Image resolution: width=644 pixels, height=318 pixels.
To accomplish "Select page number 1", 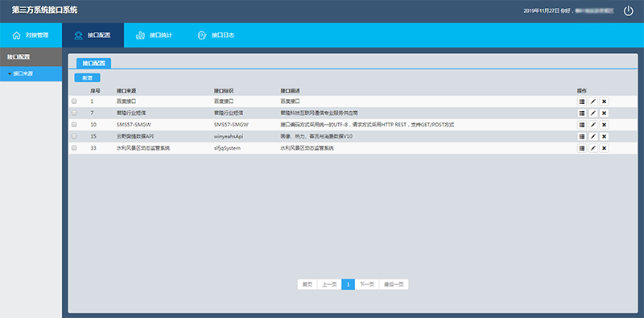I will point(348,284).
